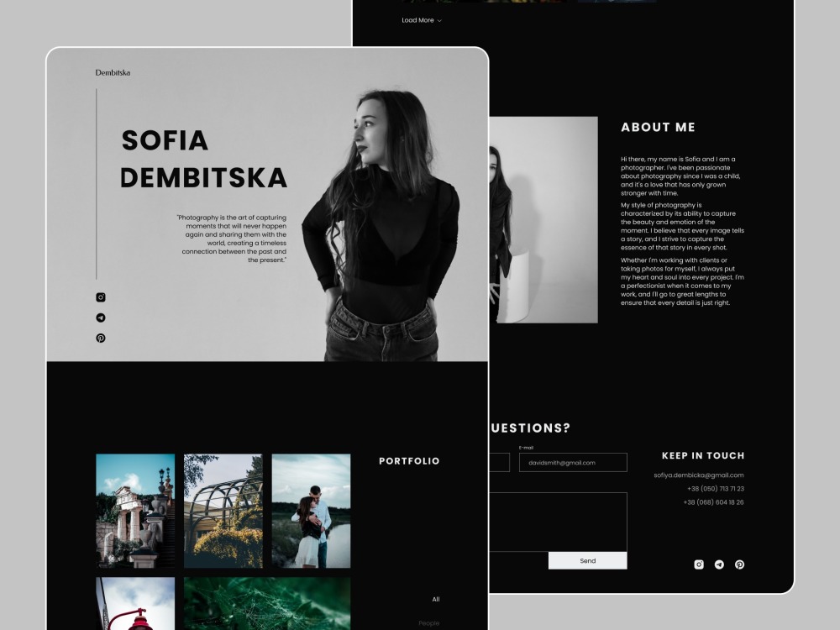Focus the E-mail input field
This screenshot has width=840, height=630.
coord(573,462)
